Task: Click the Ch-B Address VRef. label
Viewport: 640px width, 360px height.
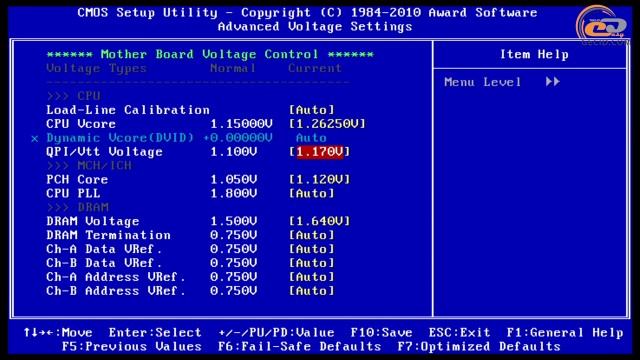Action: point(116,291)
